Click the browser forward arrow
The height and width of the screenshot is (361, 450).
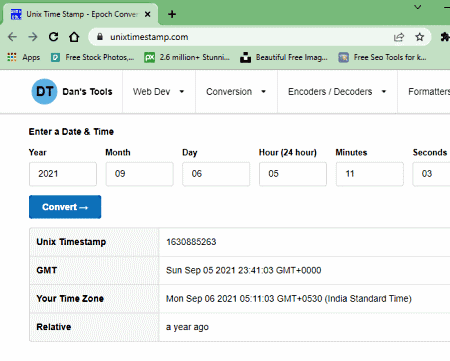pos(33,37)
